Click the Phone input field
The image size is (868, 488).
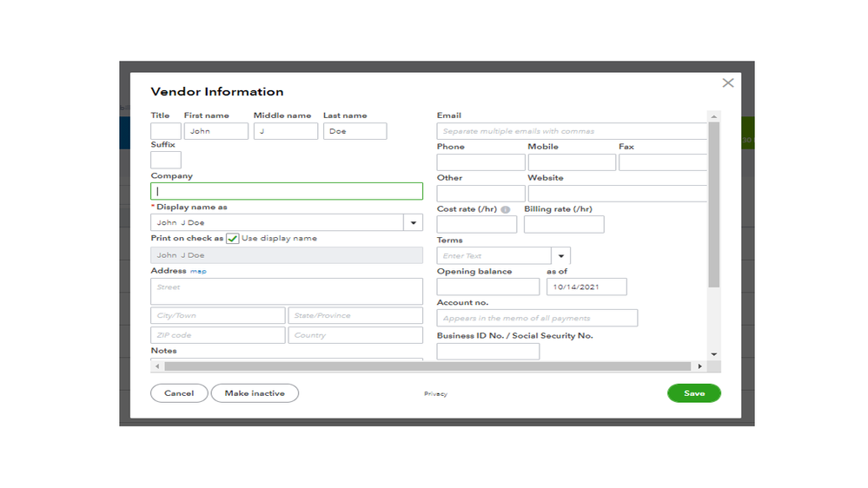click(x=480, y=162)
